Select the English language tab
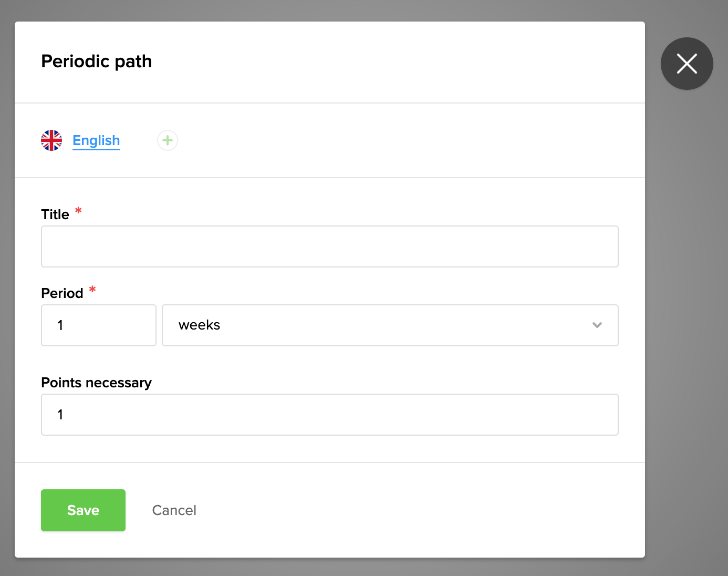The image size is (728, 576). [96, 140]
